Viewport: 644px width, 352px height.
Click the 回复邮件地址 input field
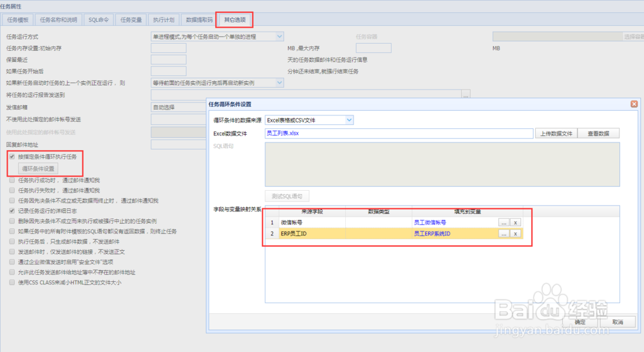point(178,145)
